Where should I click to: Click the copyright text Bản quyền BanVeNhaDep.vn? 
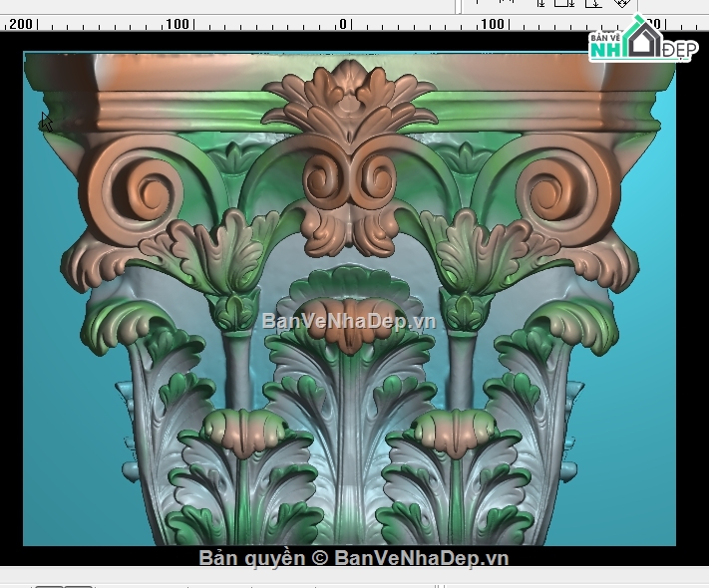[x=354, y=558]
